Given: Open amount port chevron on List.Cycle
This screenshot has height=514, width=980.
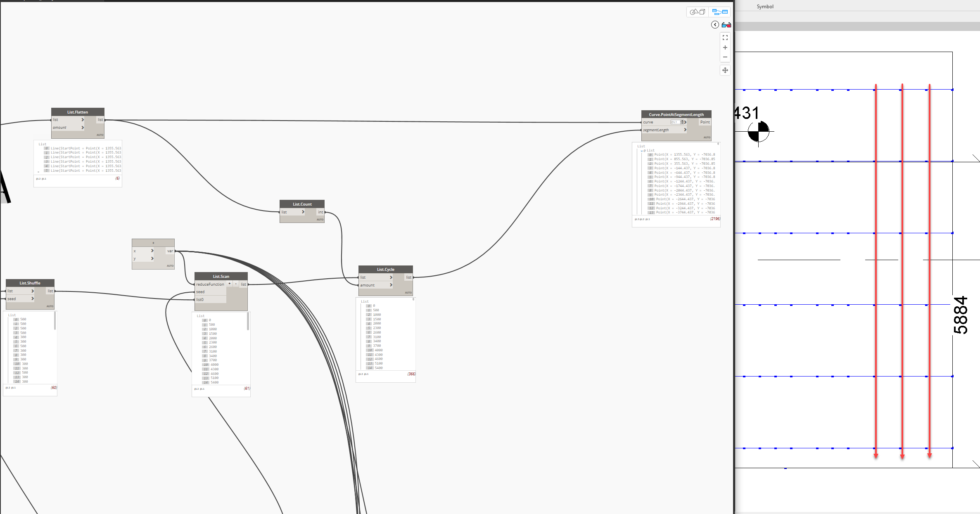Looking at the screenshot, I should (391, 285).
